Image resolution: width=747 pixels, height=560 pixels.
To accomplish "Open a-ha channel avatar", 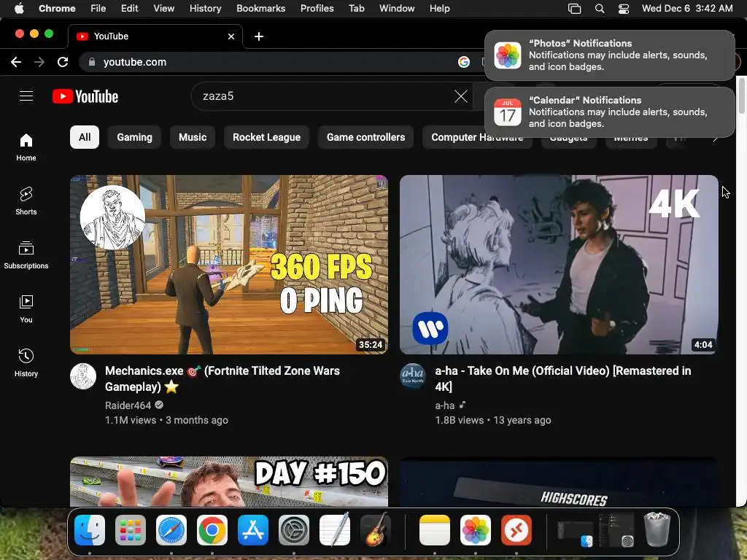I will [413, 376].
